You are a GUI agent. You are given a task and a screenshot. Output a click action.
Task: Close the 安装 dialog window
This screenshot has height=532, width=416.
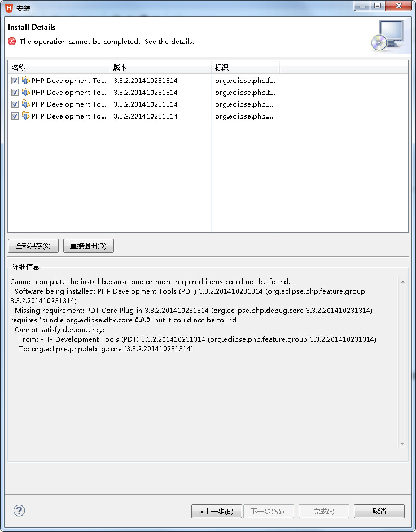click(x=399, y=6)
